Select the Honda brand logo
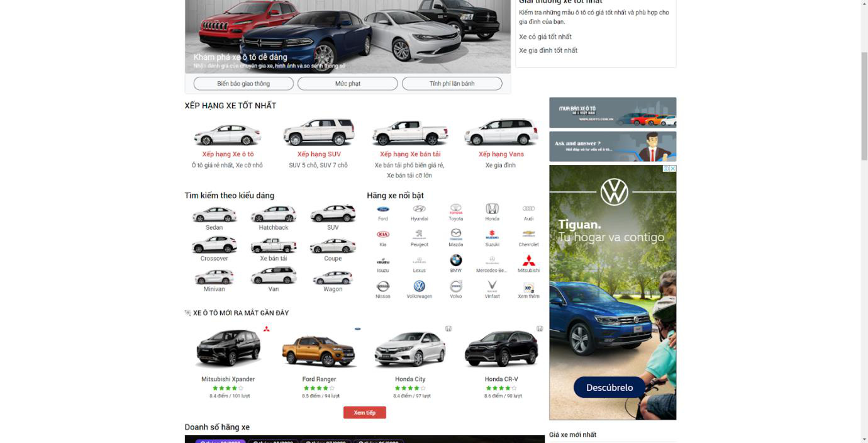 point(492,208)
